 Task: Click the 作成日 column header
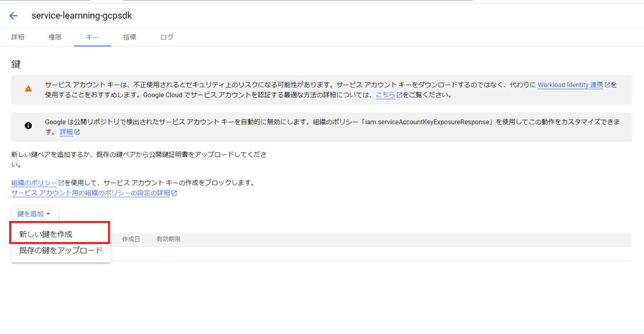click(x=131, y=239)
